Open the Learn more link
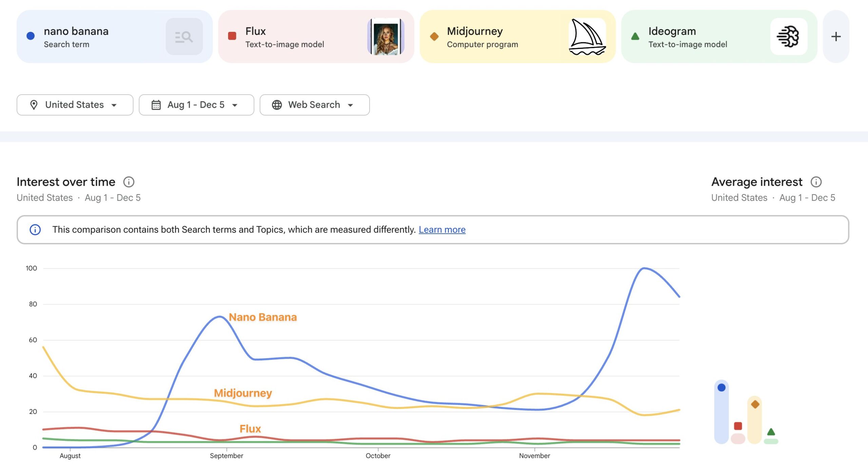Screen dimensions: 868x474 pos(442,230)
